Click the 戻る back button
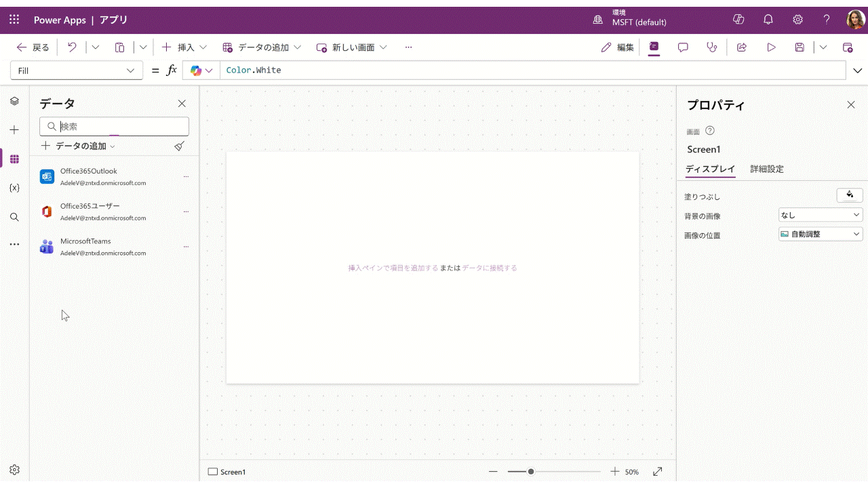 (x=33, y=47)
